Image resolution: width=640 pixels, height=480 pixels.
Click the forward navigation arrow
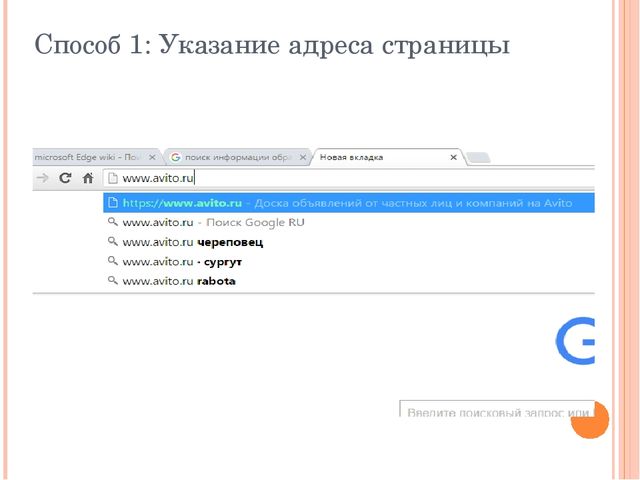coord(42,178)
